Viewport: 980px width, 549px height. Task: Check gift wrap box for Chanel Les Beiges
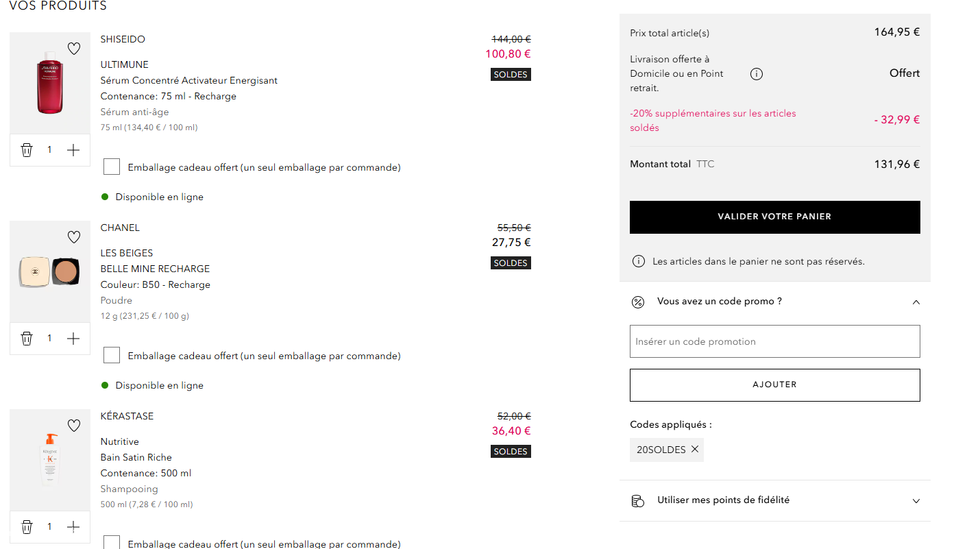112,355
